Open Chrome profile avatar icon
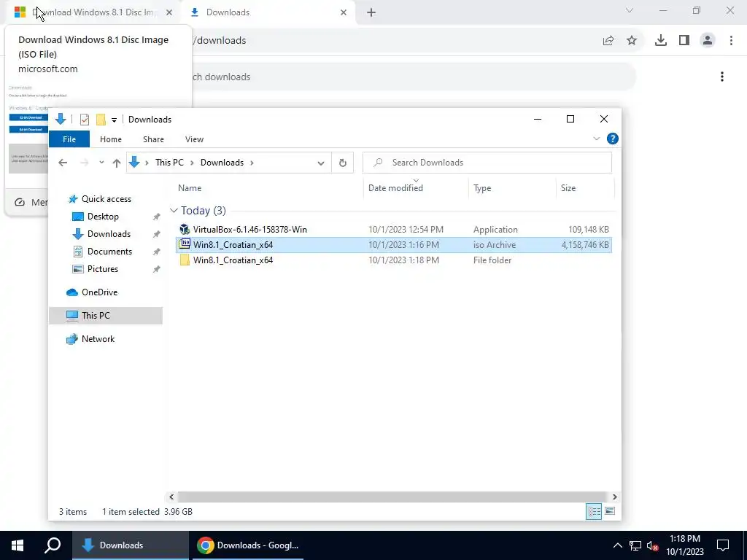The image size is (747, 560). point(708,41)
